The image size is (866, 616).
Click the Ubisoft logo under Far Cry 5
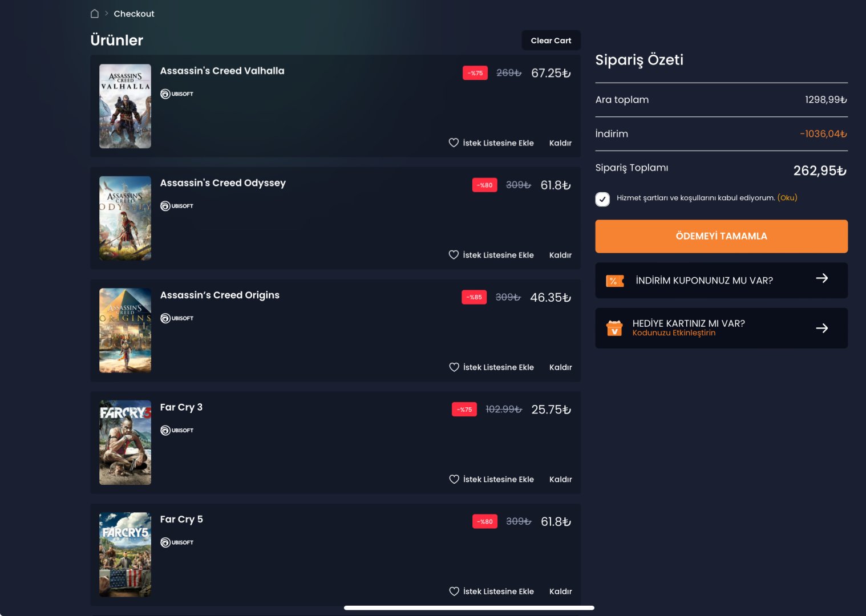point(177,542)
